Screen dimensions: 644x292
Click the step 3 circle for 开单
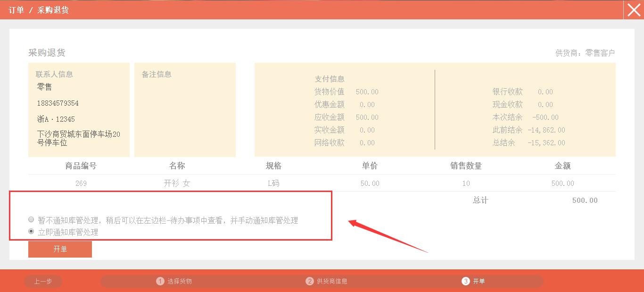(x=465, y=282)
